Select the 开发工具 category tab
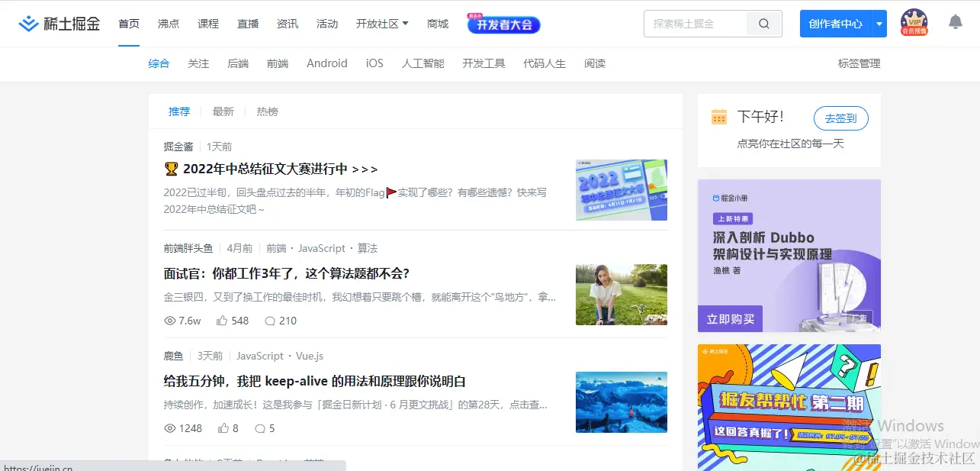This screenshot has height=471, width=980. [484, 63]
